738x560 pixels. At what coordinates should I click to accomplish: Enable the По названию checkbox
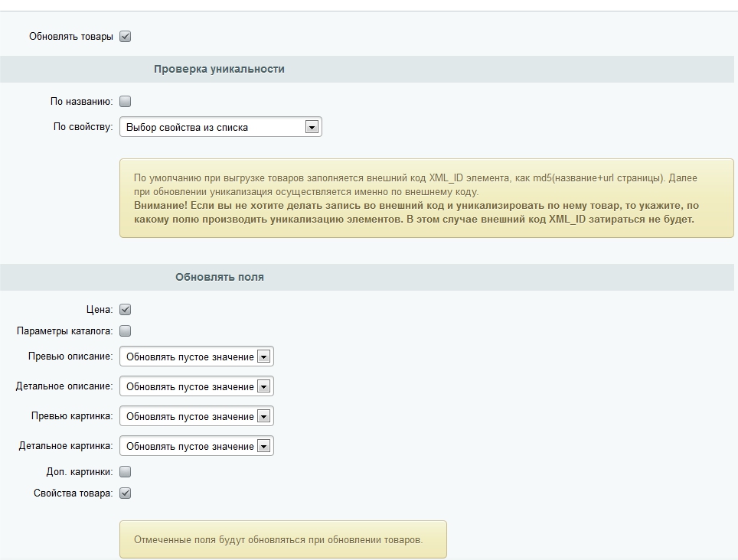point(126,102)
